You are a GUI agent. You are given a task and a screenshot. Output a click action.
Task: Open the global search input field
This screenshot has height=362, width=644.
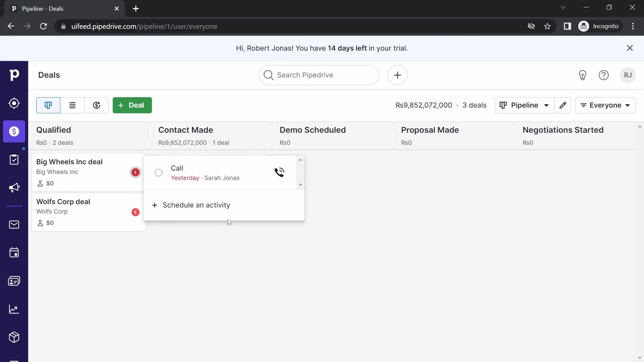pos(318,75)
